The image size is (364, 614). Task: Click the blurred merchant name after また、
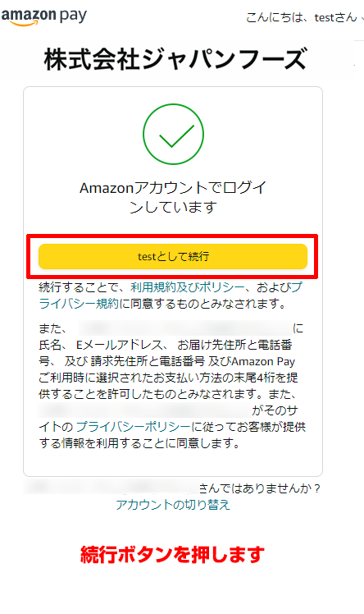tap(185, 328)
